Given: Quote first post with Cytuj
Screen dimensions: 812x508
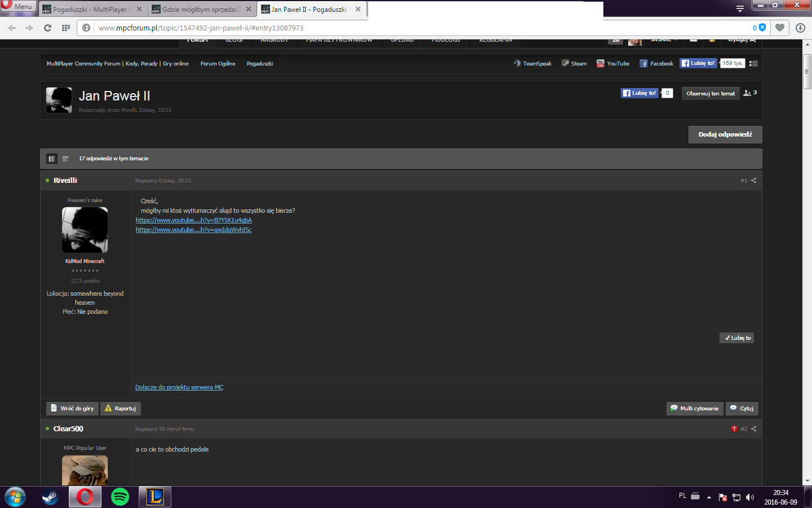Looking at the screenshot, I should (742, 409).
